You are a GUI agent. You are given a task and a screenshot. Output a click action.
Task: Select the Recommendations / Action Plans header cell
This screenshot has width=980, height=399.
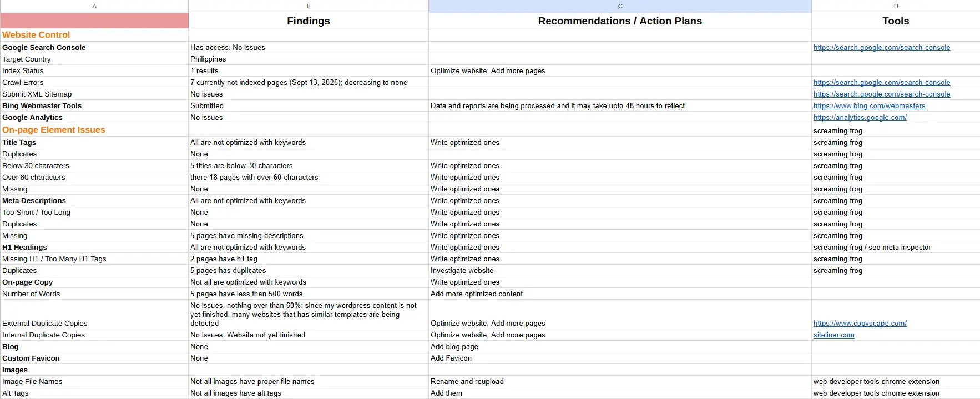pos(620,21)
